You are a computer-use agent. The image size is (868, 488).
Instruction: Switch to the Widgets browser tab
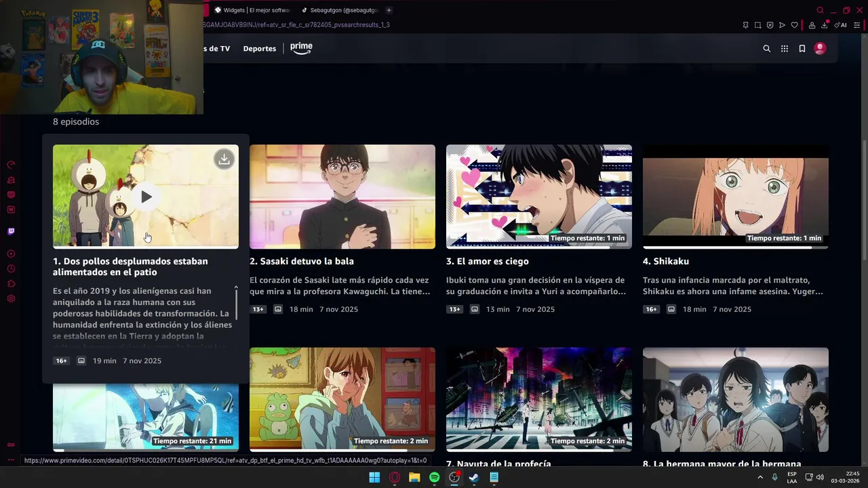[x=252, y=10]
